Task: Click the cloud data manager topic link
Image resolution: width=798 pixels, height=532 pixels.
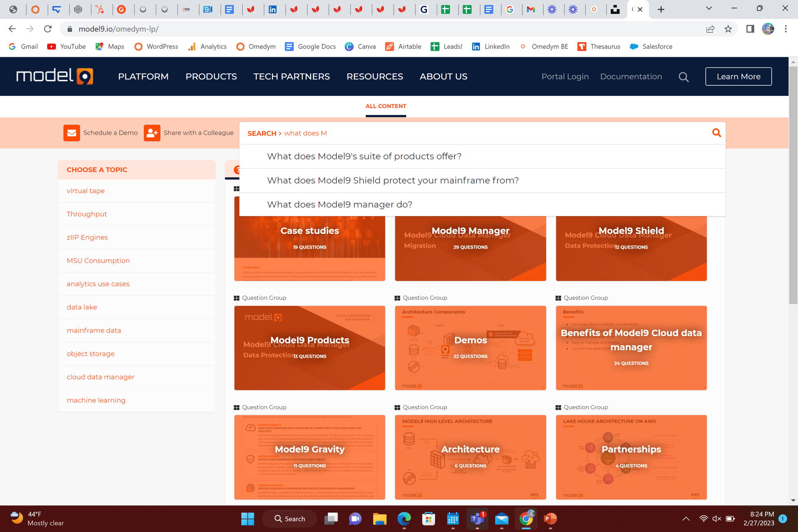Action: [x=100, y=377]
